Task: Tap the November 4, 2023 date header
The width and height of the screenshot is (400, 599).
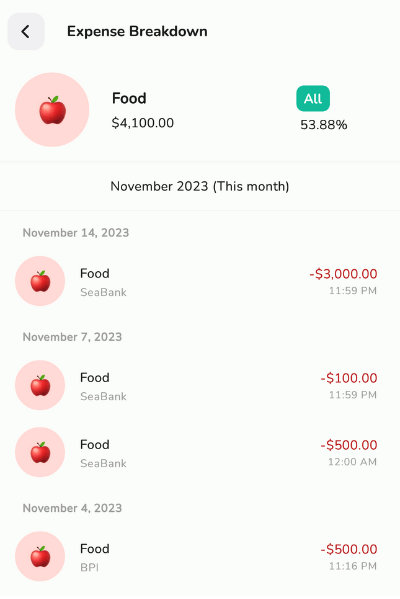Action: 72,508
